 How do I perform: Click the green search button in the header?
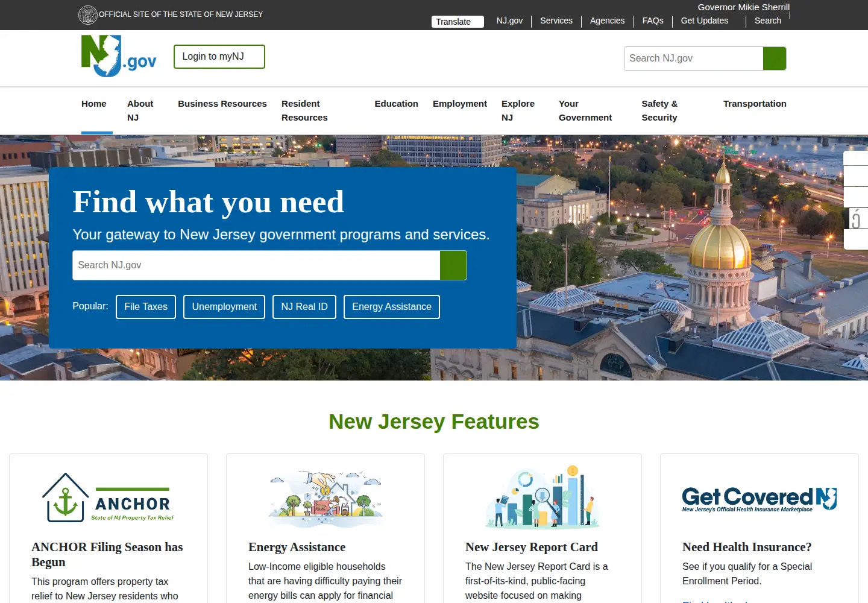[775, 58]
